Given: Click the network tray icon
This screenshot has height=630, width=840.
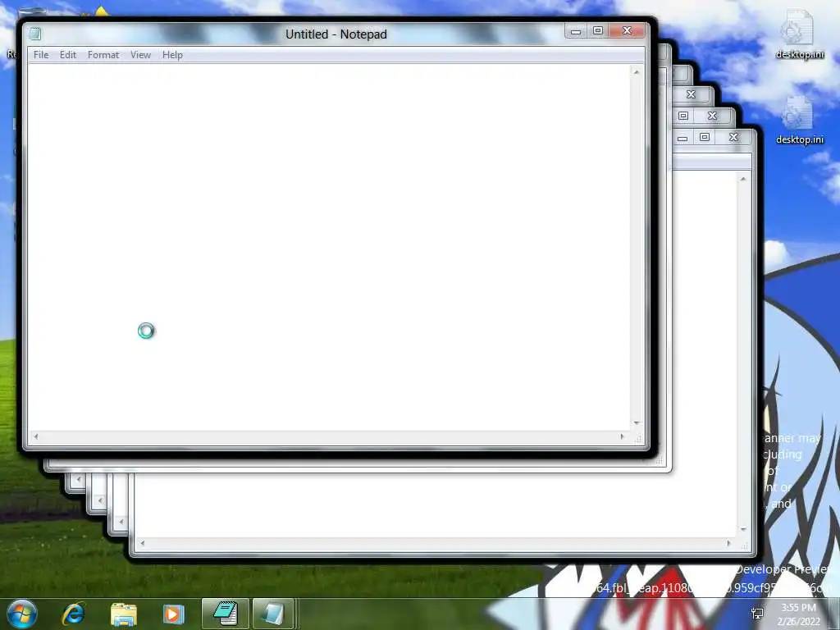Looking at the screenshot, I should coord(757,614).
